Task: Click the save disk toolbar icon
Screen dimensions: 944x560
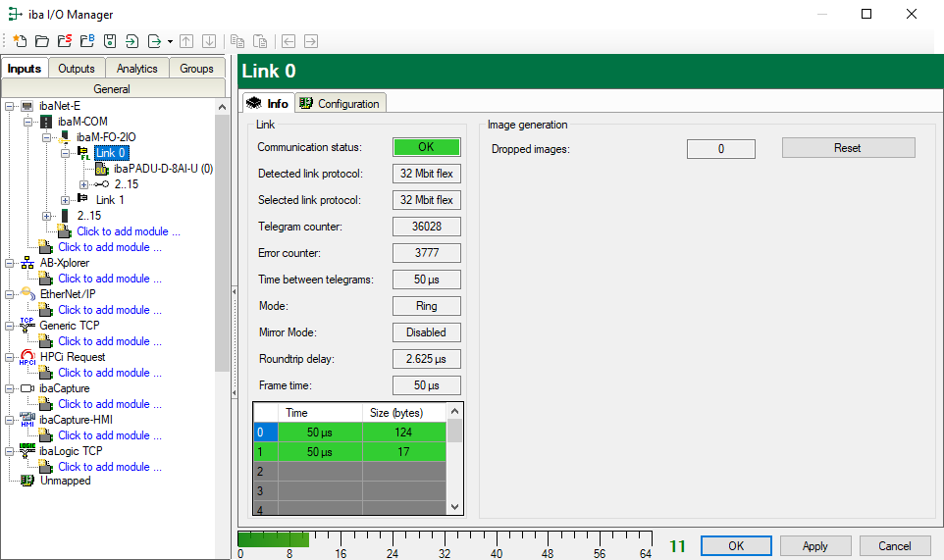Action: point(110,41)
